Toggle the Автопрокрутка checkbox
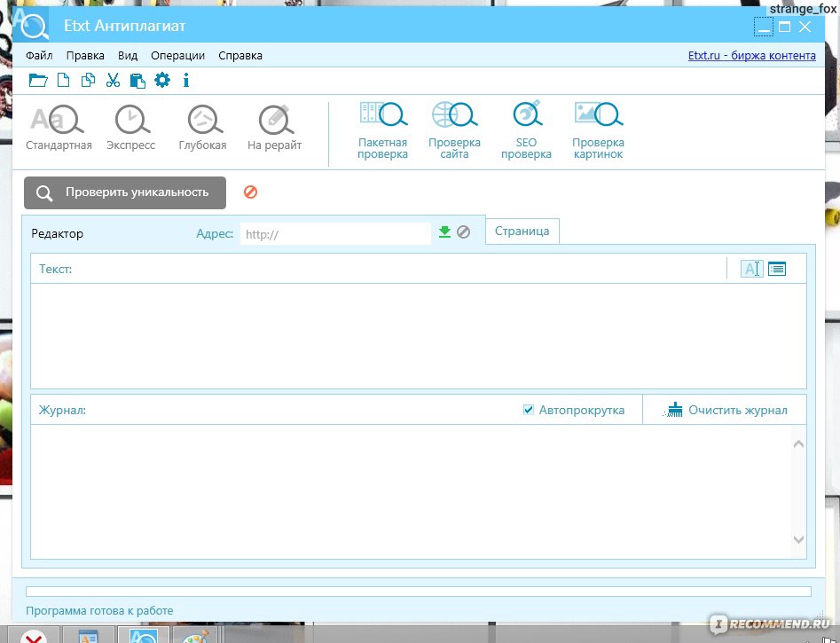The height and width of the screenshot is (643, 840). pos(528,410)
